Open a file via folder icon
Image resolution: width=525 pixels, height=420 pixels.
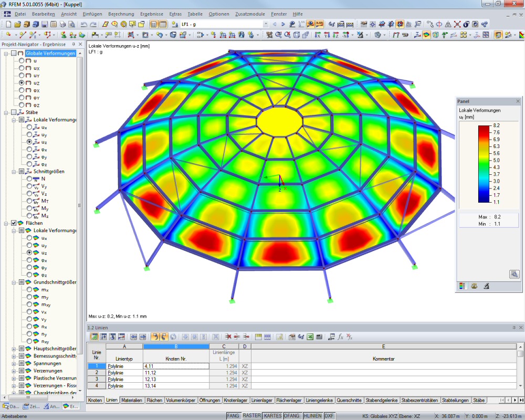pyautogui.click(x=17, y=24)
